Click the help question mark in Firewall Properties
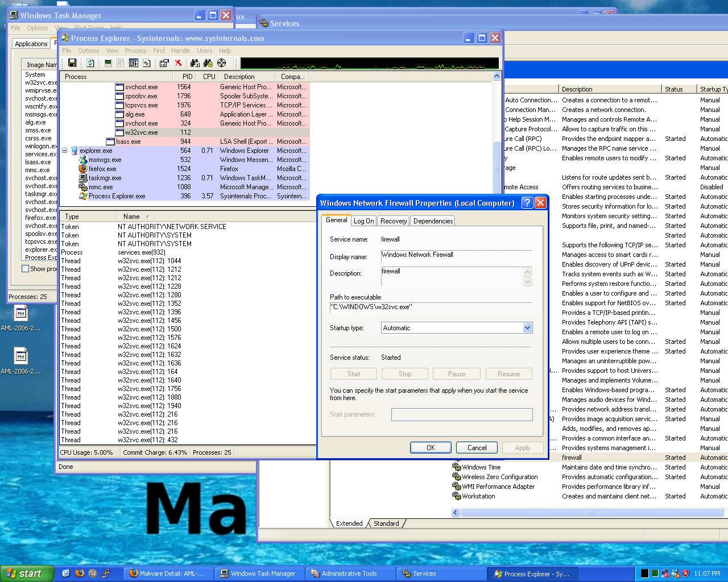Image resolution: width=728 pixels, height=582 pixels. 527,203
